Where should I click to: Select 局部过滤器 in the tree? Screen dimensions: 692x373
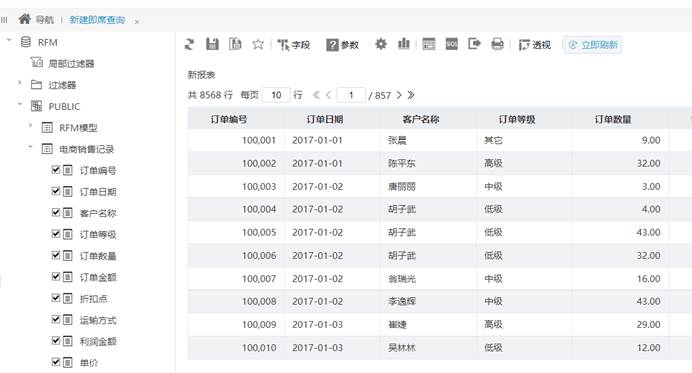coord(71,64)
